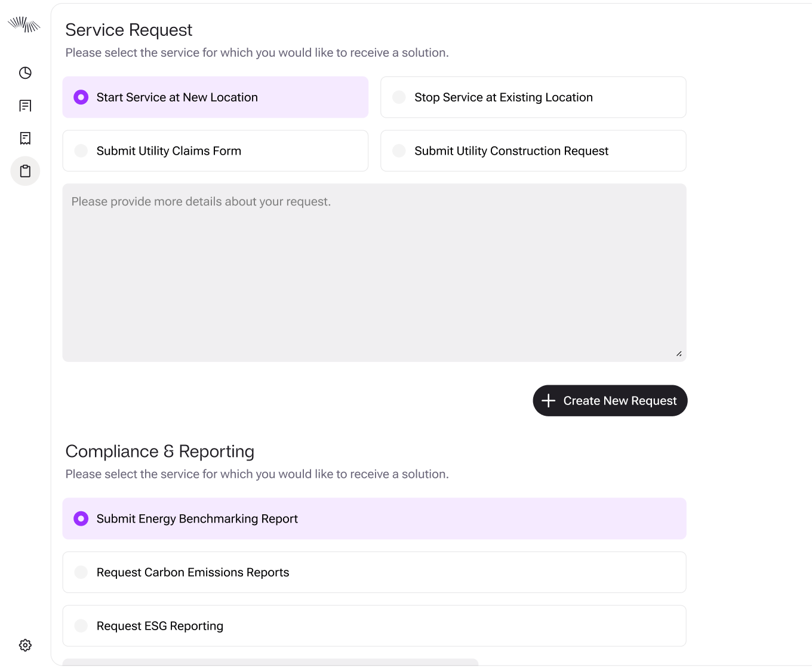
Task: Click the text area resize handle
Action: (x=679, y=354)
